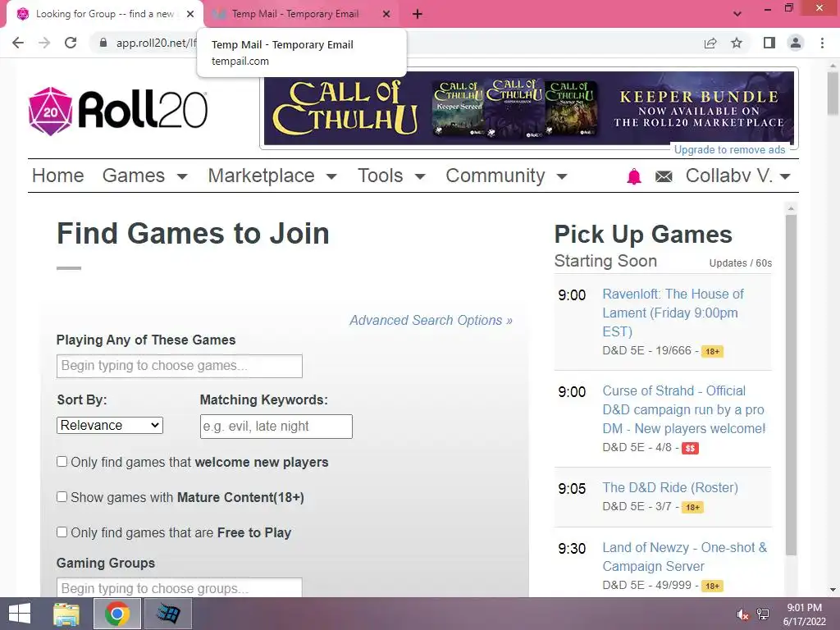
Task: Open Advanced Search Options link
Action: click(431, 321)
